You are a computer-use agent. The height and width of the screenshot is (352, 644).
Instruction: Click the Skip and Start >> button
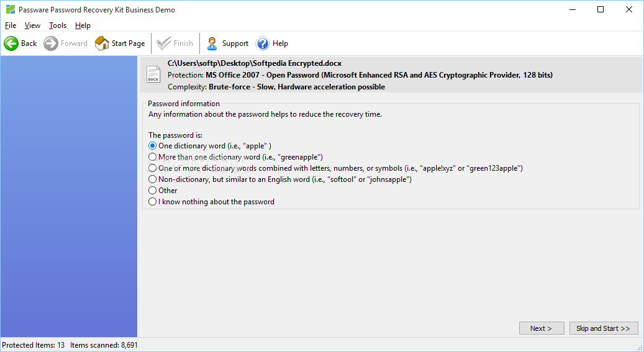tap(604, 328)
